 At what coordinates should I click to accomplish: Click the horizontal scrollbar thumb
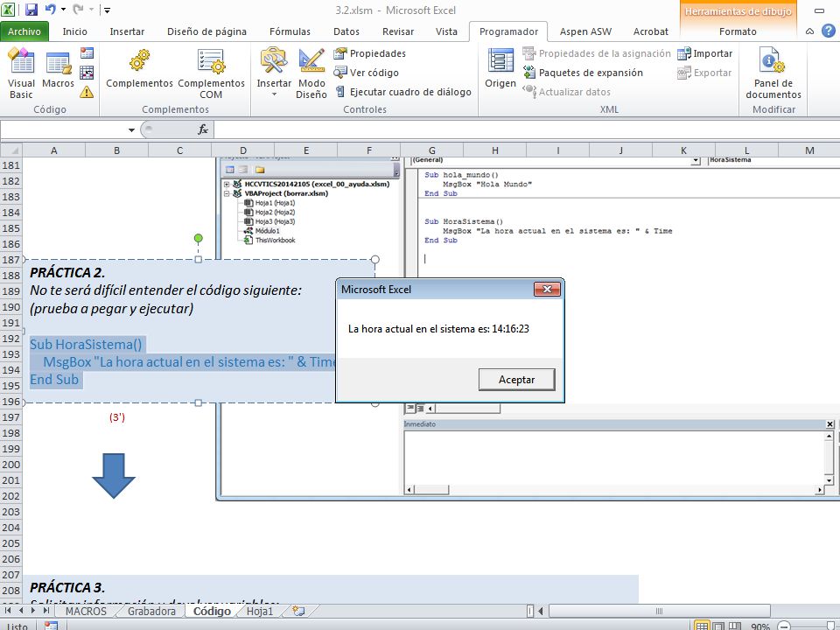660,612
